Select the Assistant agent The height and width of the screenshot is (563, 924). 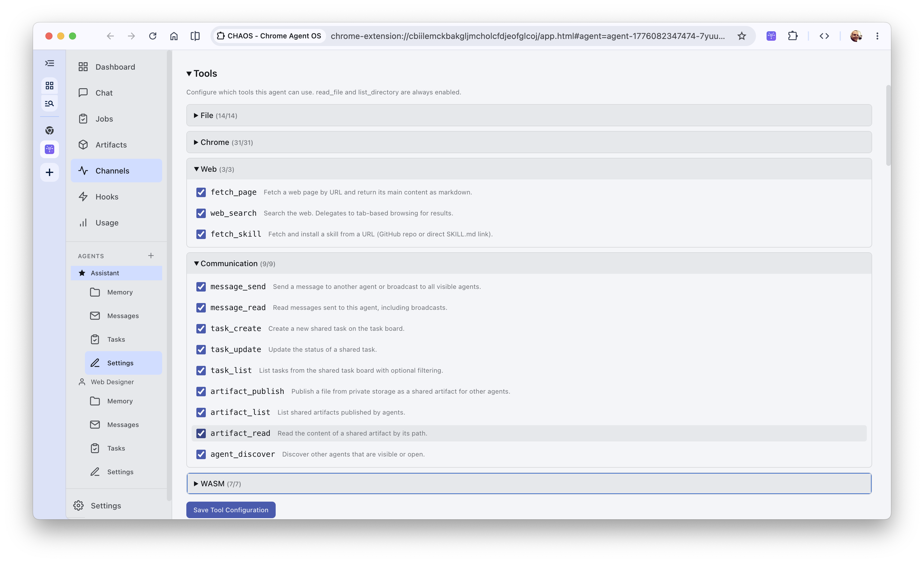(116, 273)
